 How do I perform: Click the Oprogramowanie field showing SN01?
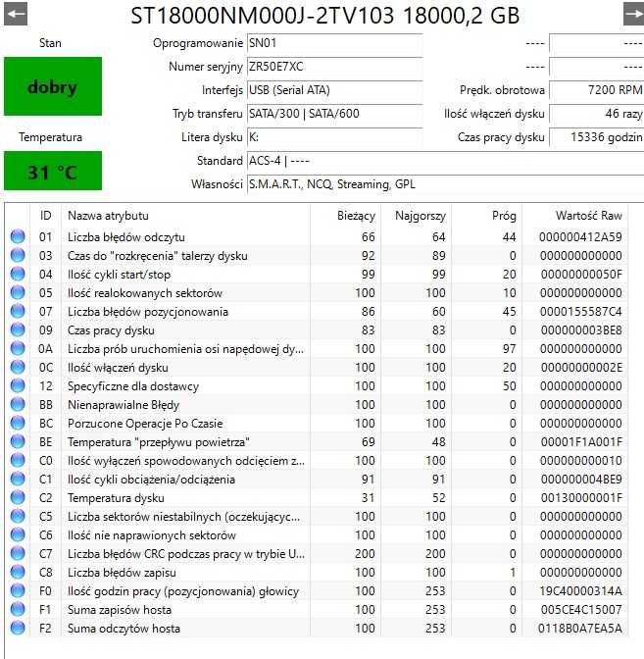(x=335, y=43)
